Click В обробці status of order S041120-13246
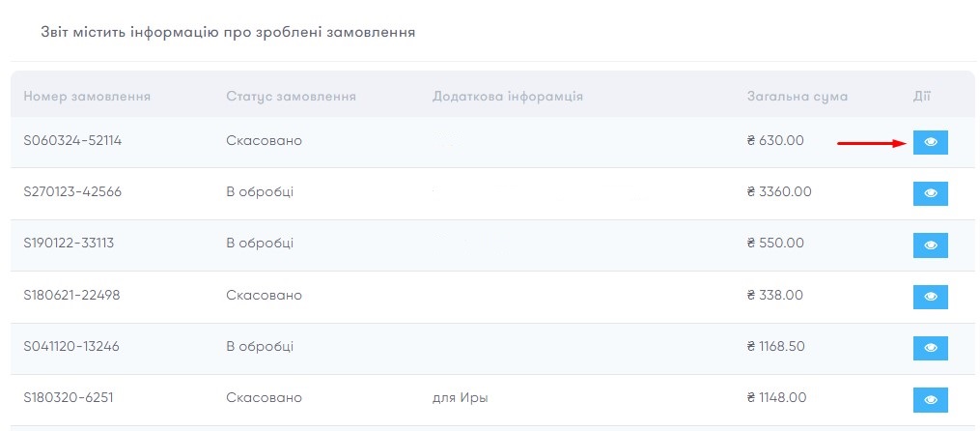Viewport: 980px width, 431px height. (260, 346)
